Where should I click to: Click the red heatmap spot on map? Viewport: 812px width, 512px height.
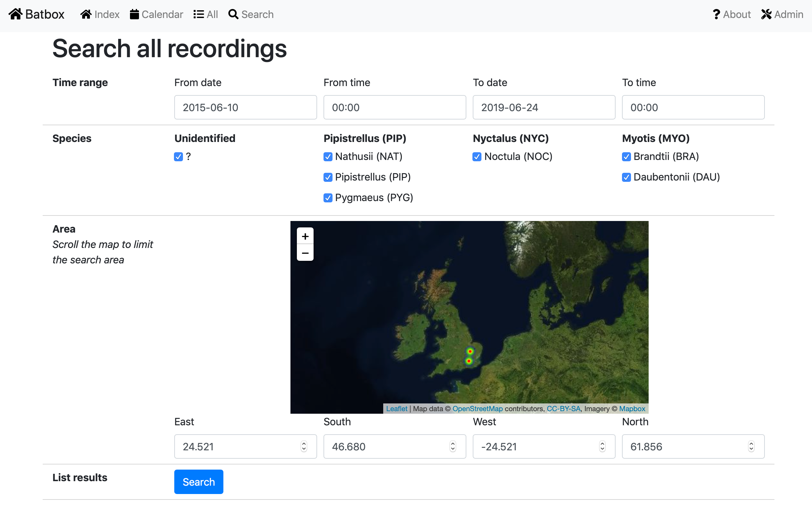pyautogui.click(x=470, y=351)
